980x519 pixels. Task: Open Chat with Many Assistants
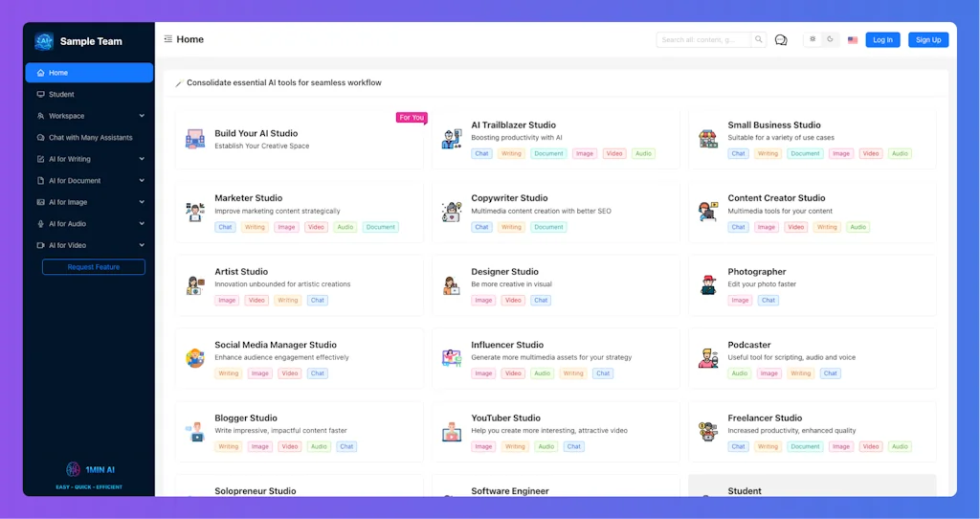click(89, 138)
